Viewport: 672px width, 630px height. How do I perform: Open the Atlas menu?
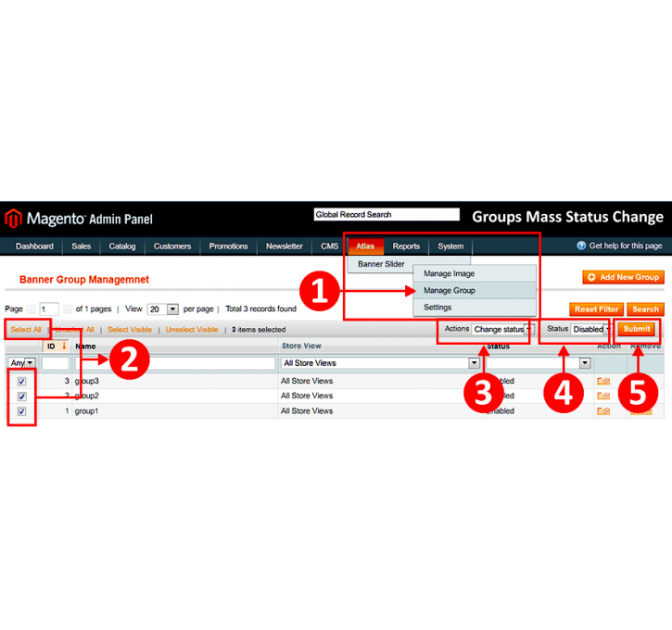tap(365, 246)
